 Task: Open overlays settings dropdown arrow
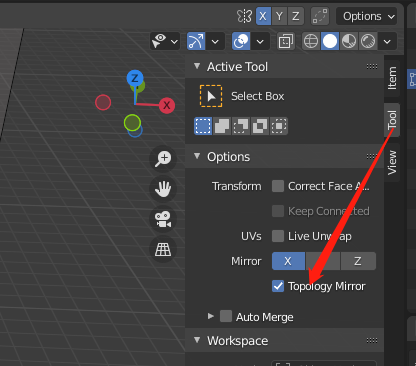260,41
